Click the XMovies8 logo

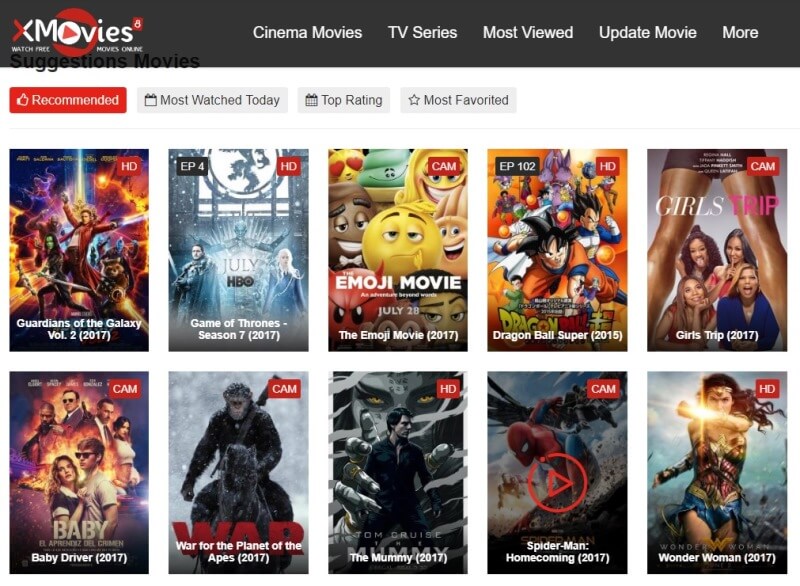click(76, 32)
